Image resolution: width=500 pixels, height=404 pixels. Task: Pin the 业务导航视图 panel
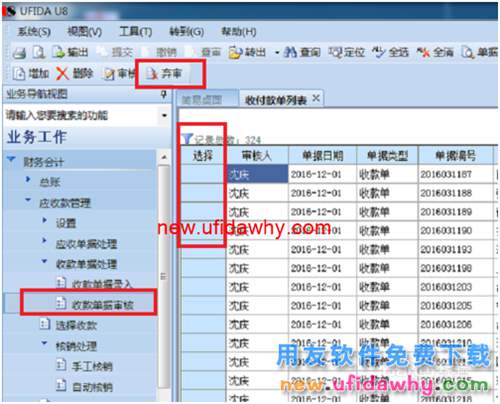(x=164, y=94)
